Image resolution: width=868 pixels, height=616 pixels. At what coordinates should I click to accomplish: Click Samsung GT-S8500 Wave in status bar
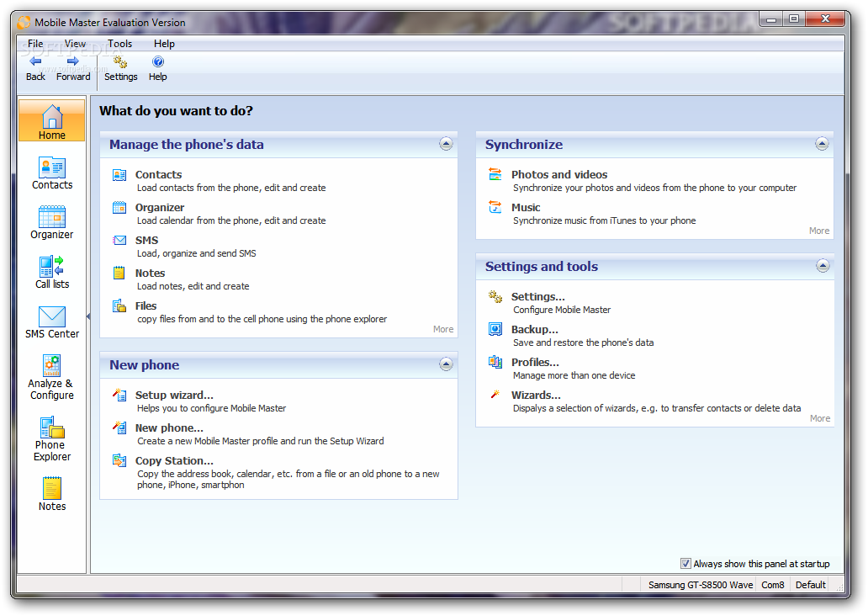701,585
